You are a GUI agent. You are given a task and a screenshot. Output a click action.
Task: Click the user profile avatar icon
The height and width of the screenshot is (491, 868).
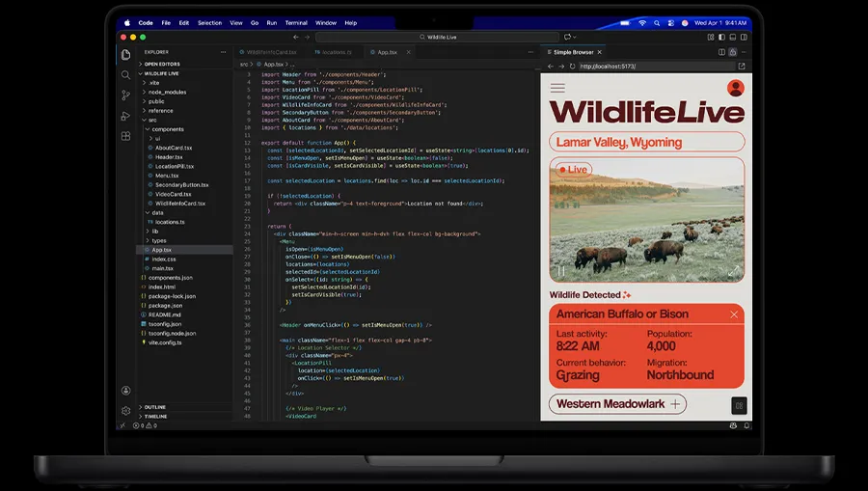(735, 88)
